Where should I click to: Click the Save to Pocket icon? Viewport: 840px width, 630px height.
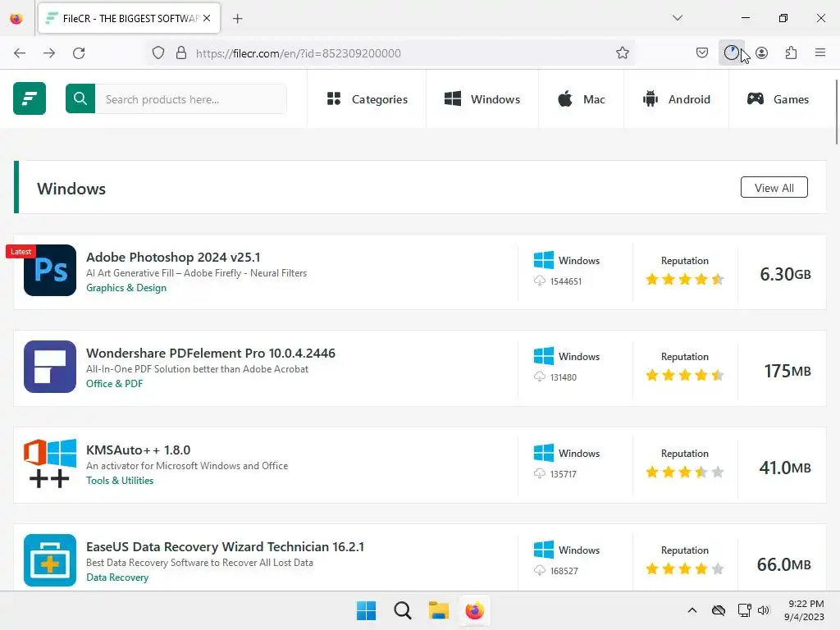(702, 53)
